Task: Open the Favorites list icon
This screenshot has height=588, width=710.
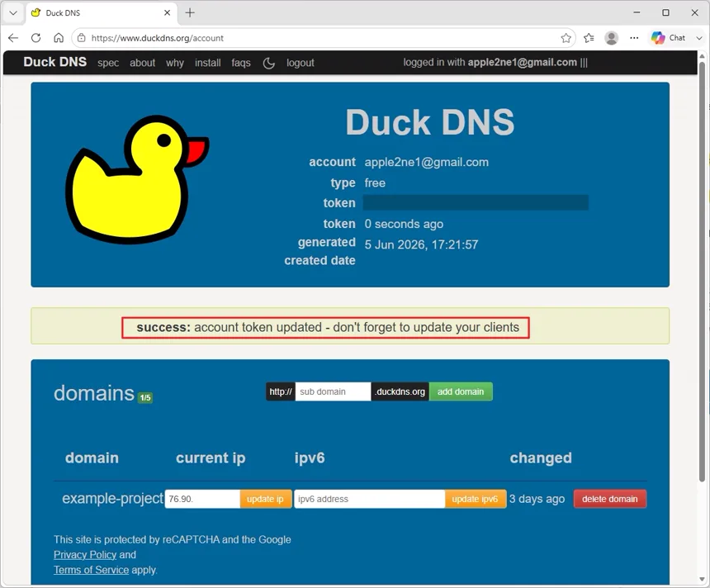Action: tap(589, 38)
